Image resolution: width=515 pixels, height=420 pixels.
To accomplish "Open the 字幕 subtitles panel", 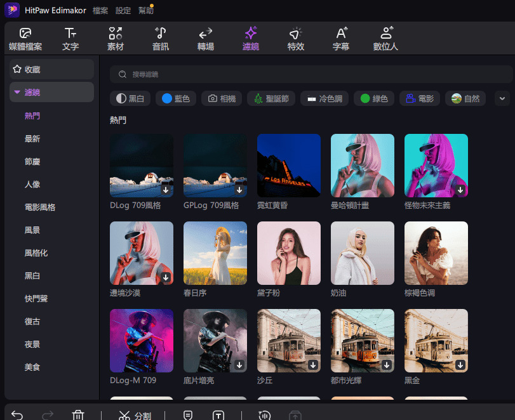I will [x=341, y=39].
